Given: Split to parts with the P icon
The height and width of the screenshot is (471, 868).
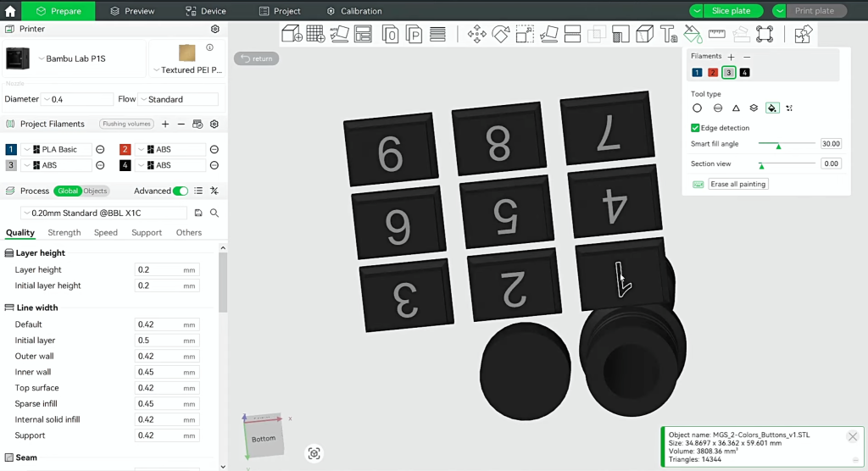Looking at the screenshot, I should [414, 35].
